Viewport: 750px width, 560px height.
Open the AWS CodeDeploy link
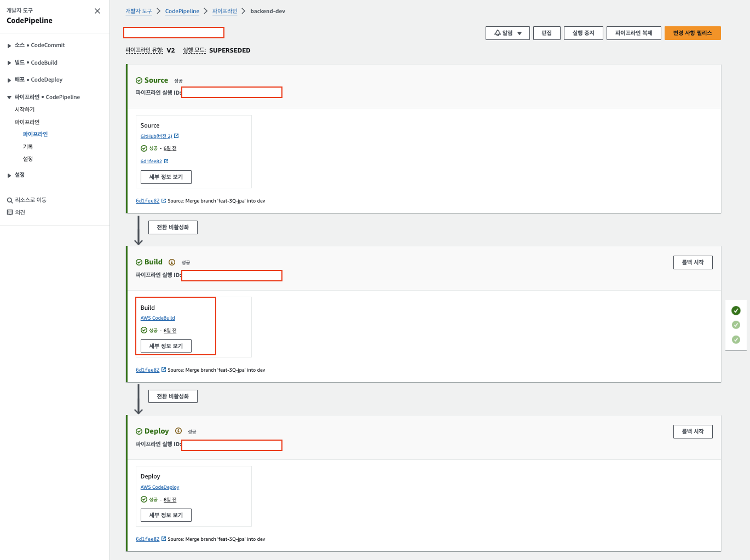[x=160, y=487]
